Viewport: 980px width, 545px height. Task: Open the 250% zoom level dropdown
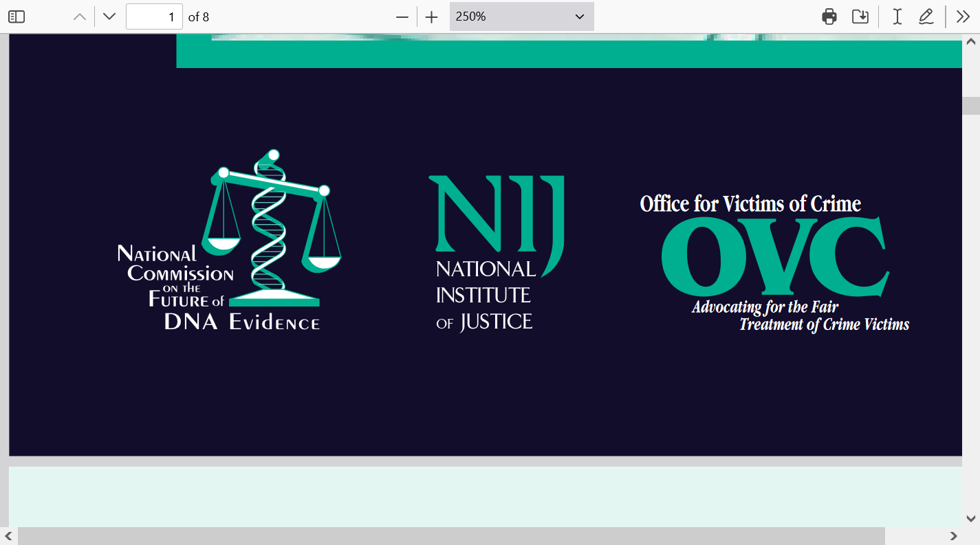tap(521, 16)
